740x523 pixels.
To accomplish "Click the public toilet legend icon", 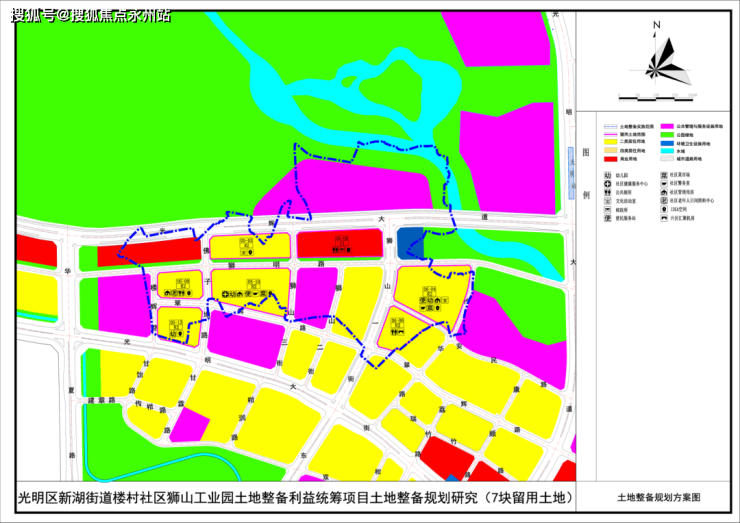I will [x=607, y=192].
